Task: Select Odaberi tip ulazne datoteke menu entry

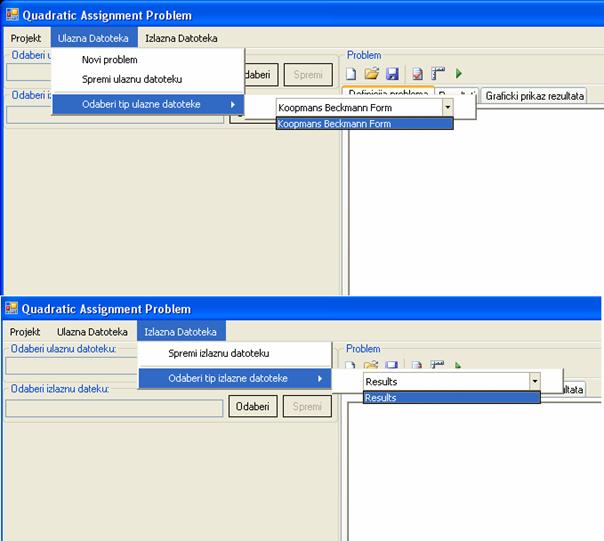Action: tap(148, 104)
